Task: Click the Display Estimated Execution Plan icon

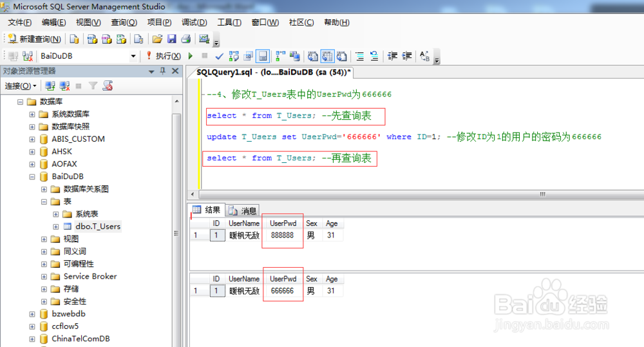Action: (234, 56)
